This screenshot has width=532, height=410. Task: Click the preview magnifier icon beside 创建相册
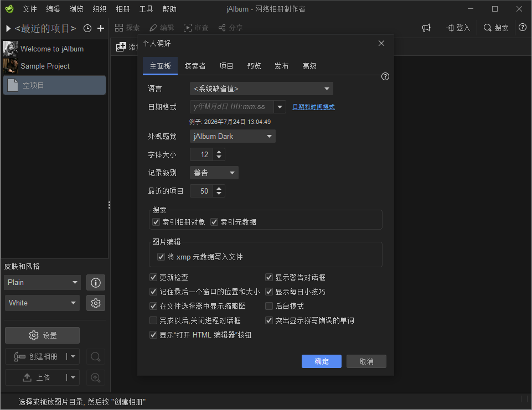96,356
